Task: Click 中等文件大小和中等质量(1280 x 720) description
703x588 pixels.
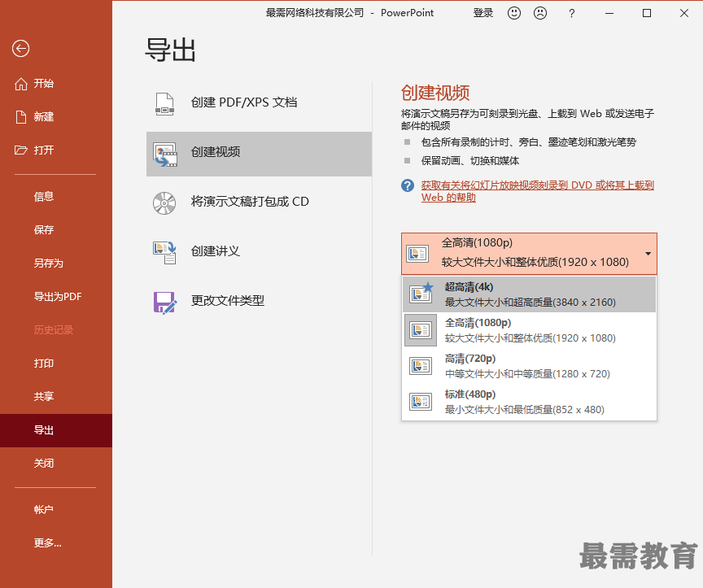Action: (527, 374)
